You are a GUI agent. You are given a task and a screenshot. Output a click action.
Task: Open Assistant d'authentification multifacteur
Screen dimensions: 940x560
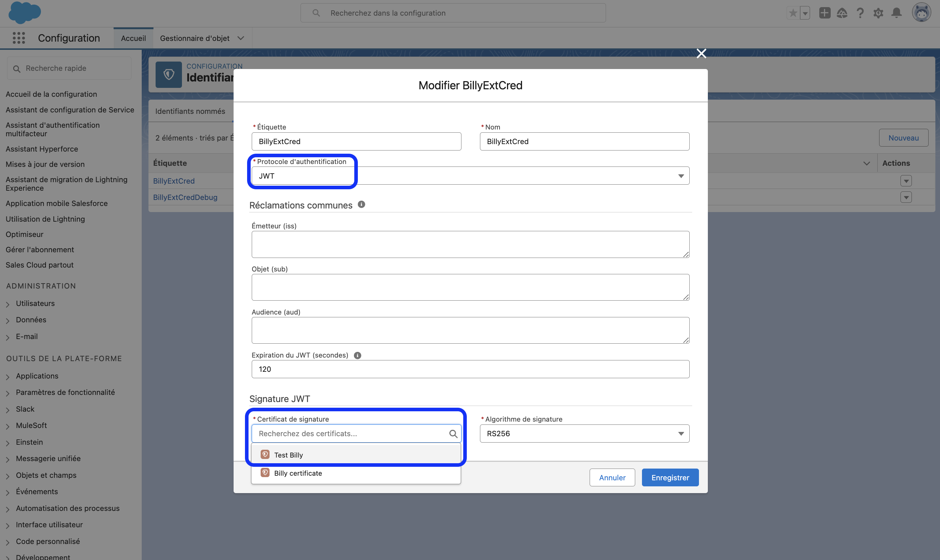click(52, 129)
